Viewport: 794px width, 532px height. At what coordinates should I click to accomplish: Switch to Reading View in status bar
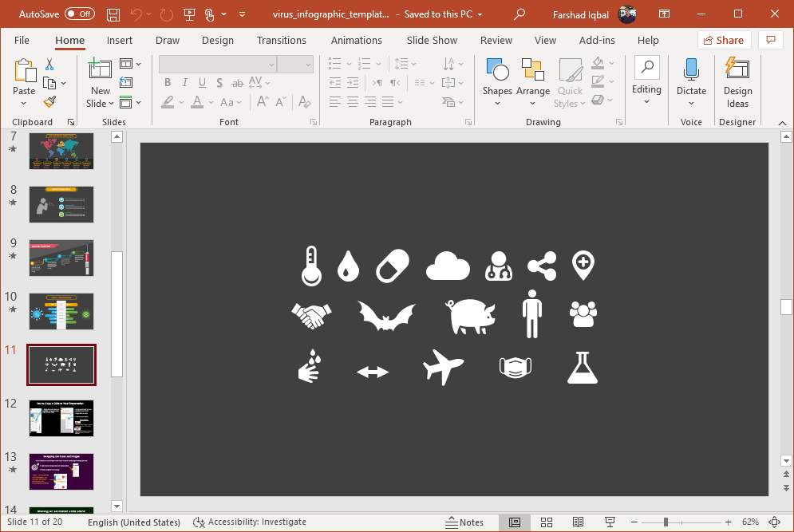(x=578, y=522)
